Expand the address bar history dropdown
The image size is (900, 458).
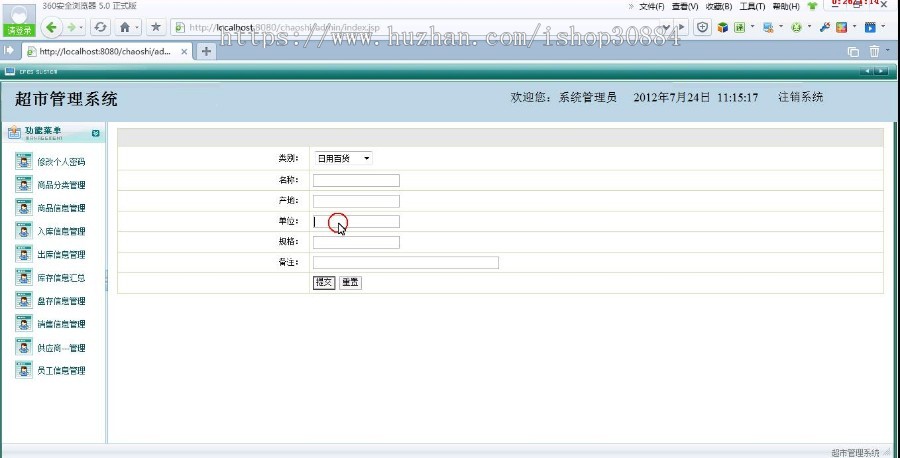[666, 27]
